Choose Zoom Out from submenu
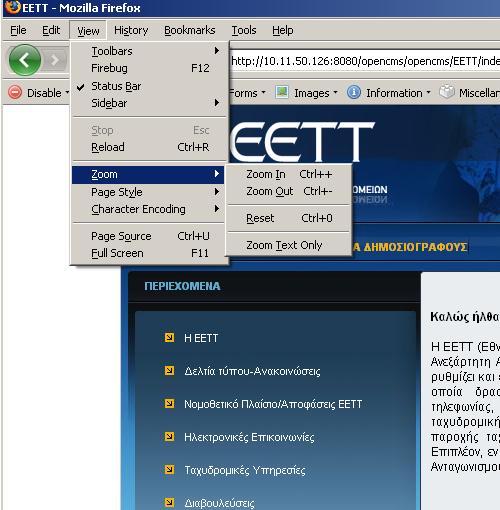 tap(289, 191)
